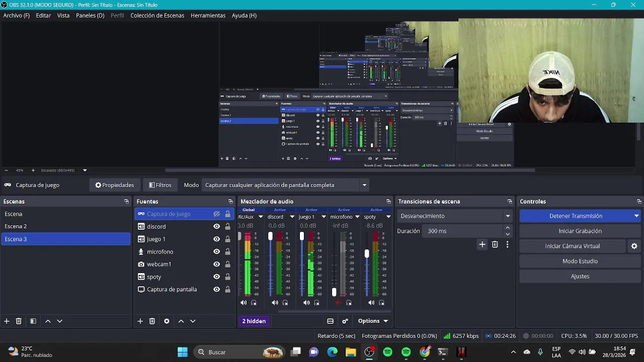Hide the spoty source
The height and width of the screenshot is (362, 644).
click(216, 277)
